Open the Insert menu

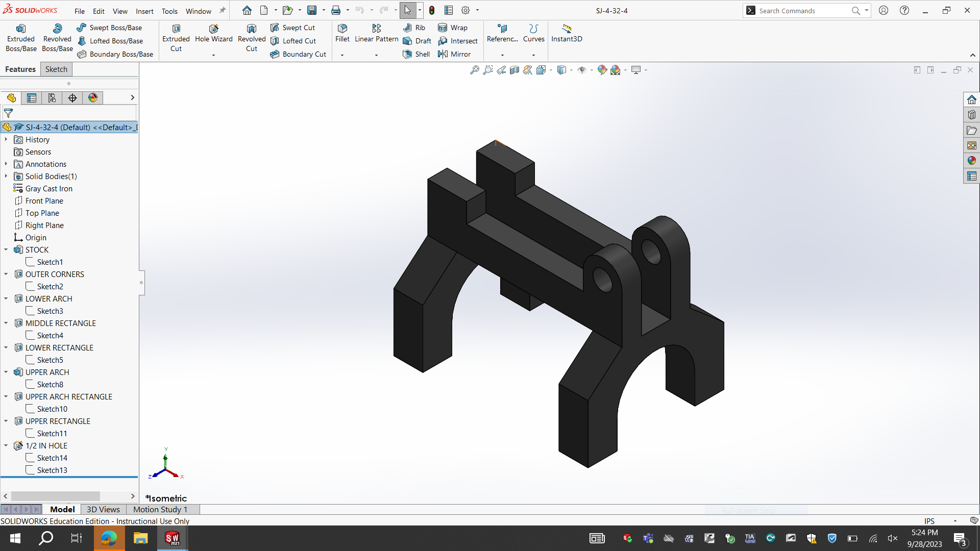click(144, 11)
